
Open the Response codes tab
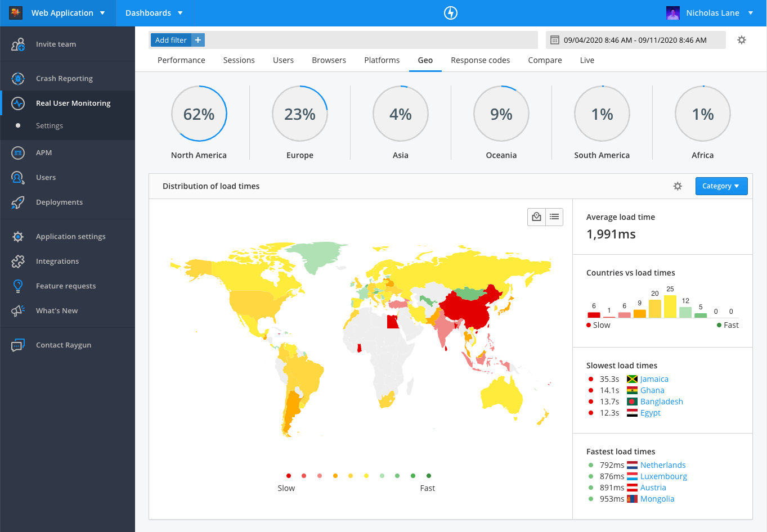coord(481,60)
